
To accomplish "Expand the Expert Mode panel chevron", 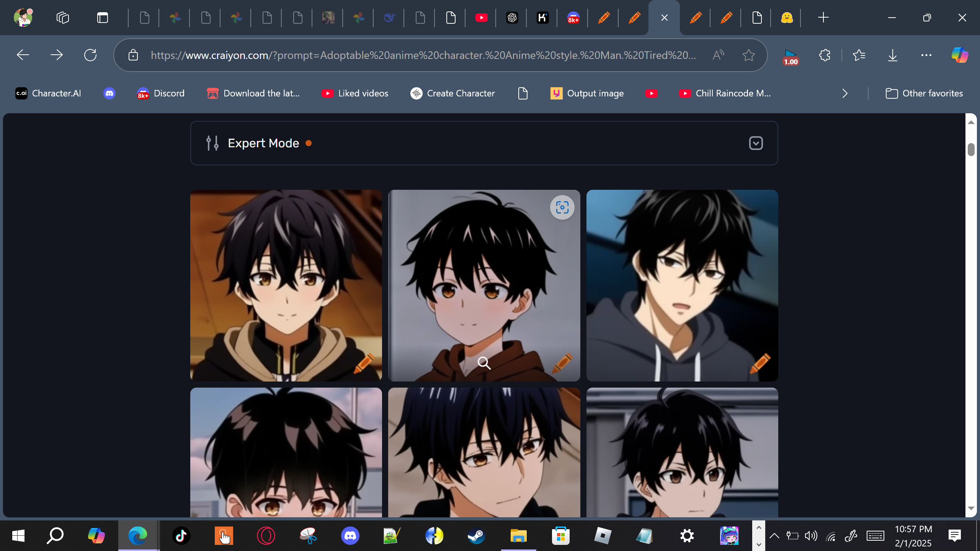I will point(756,143).
